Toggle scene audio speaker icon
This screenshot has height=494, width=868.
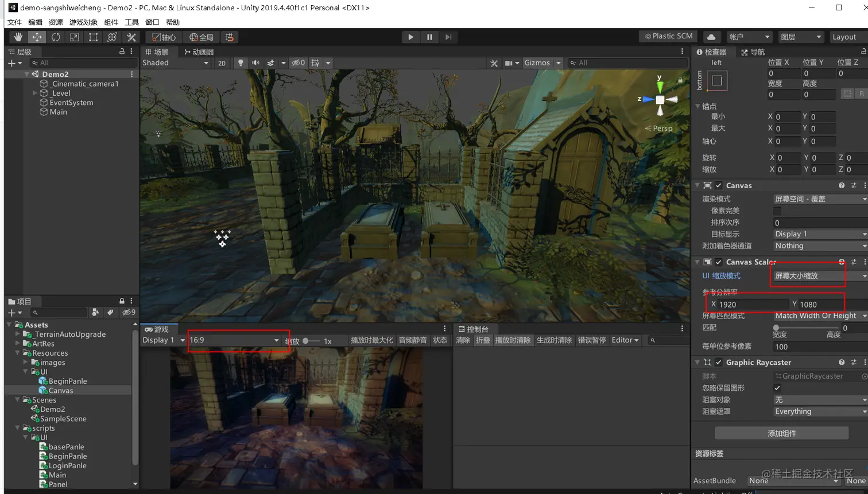click(x=255, y=63)
